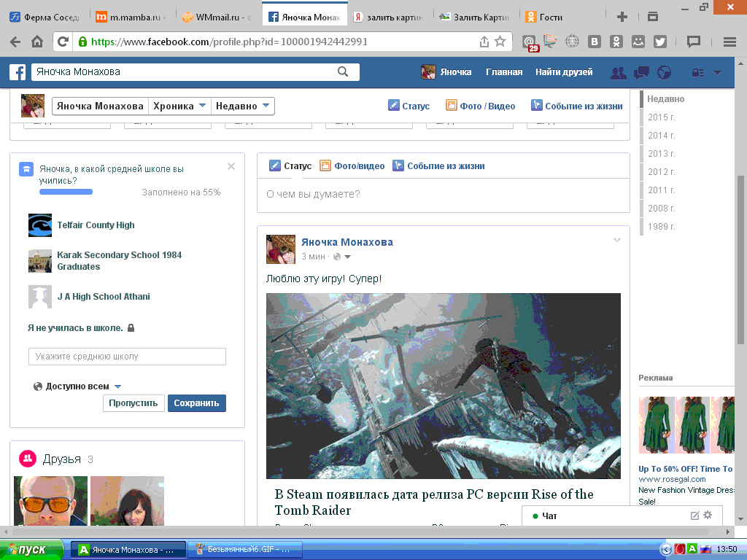Click Найти друзей in the top bar
This screenshot has height=560, width=747.
[564, 72]
